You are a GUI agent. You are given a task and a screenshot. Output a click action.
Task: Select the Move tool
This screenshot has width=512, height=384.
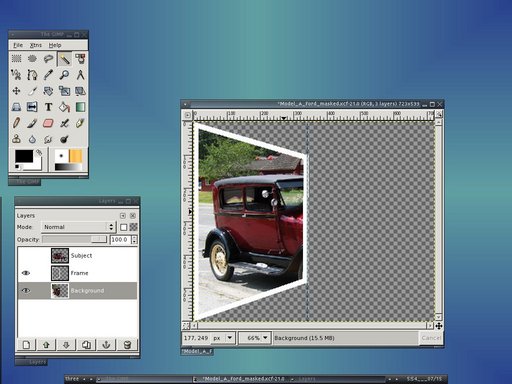[16, 91]
